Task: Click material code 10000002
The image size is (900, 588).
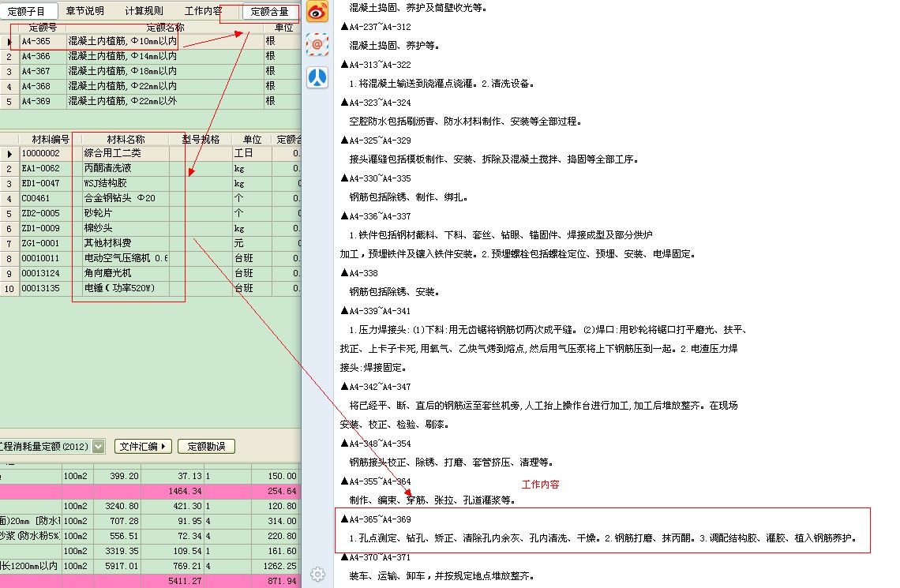Action: click(x=41, y=153)
